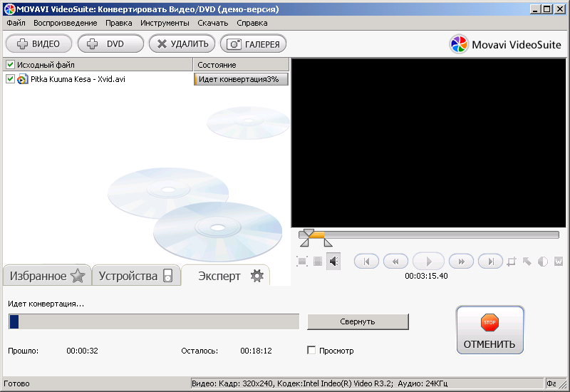Viewport: 570px width, 392px height.
Task: Click the rewind playback button
Action: point(395,261)
